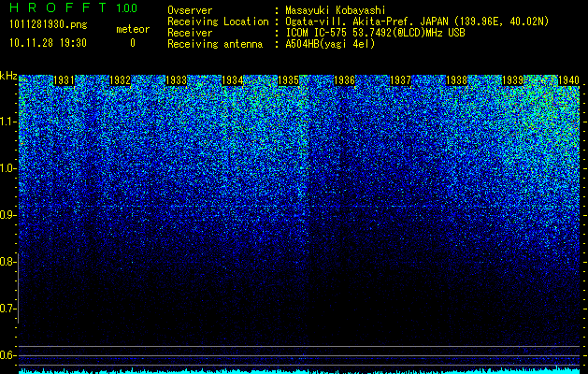Click the 1934 time marker
This screenshot has height=374, width=588.
pos(232,80)
